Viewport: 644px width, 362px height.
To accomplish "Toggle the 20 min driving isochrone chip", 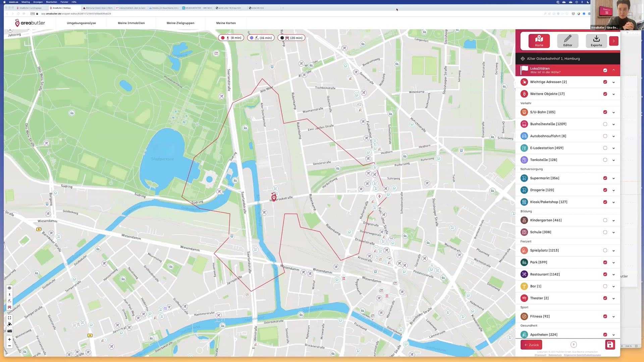I will click(291, 38).
